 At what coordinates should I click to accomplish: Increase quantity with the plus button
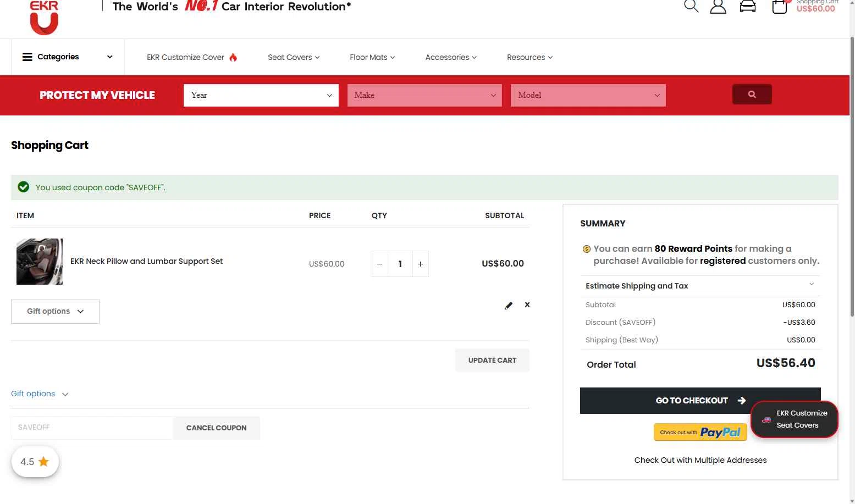click(x=420, y=264)
